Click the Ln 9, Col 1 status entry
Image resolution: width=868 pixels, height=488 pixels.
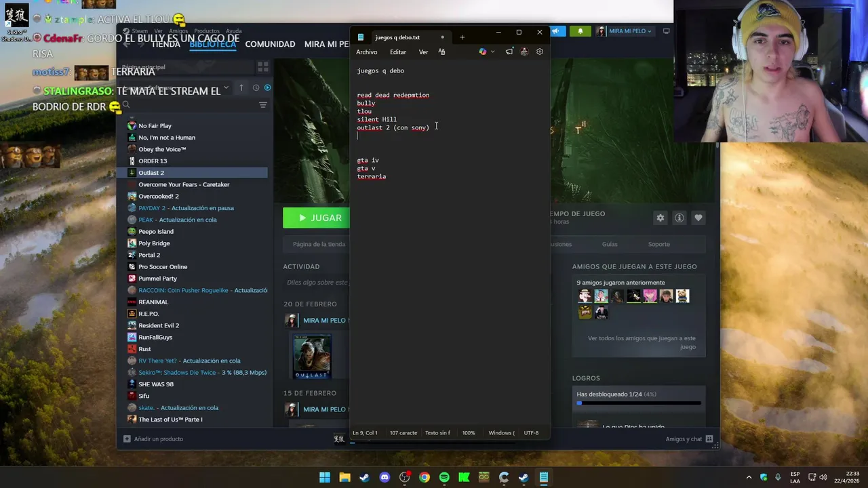coord(365,432)
